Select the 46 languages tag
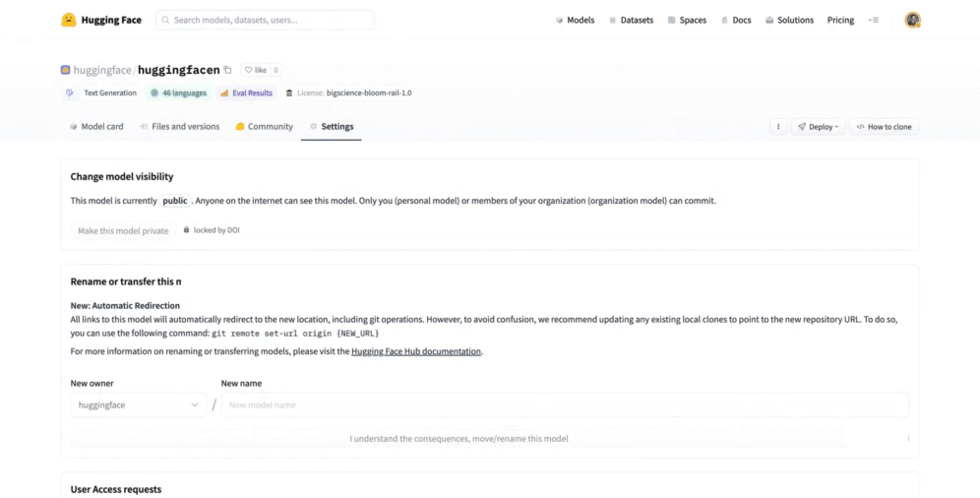Screen dimensions: 980x498 click(x=178, y=93)
